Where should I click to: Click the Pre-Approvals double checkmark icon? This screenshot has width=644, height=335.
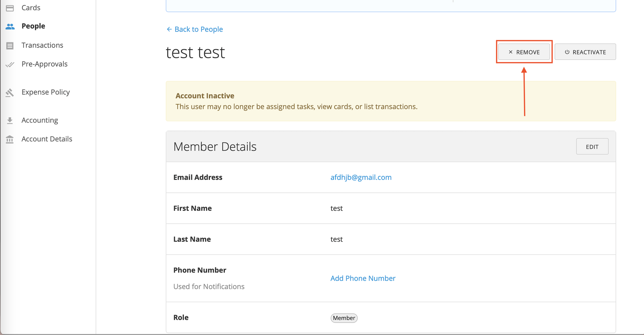[10, 64]
